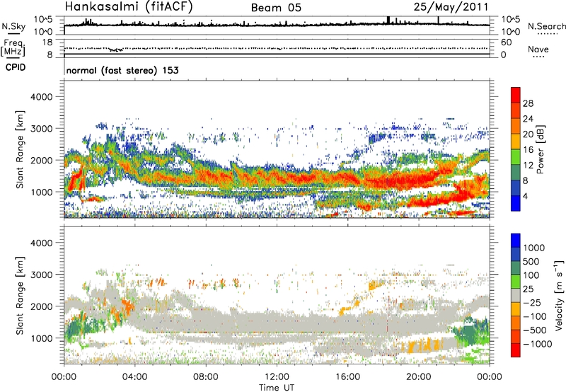Select the light green Power segment between 12 and 16

[516, 157]
